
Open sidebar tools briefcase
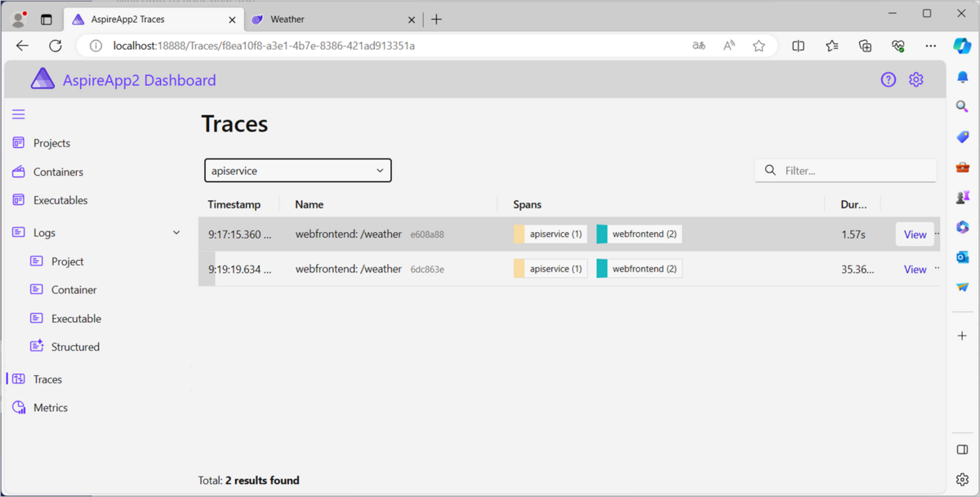962,167
